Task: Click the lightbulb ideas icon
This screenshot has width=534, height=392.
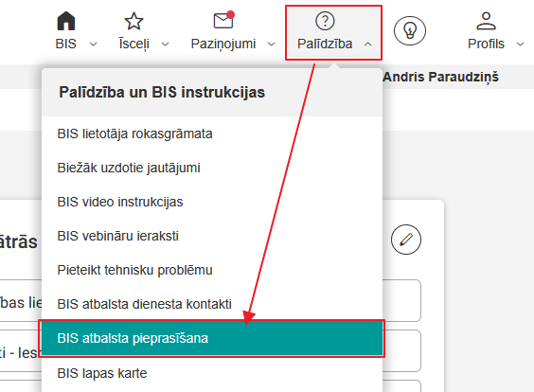Action: (410, 30)
